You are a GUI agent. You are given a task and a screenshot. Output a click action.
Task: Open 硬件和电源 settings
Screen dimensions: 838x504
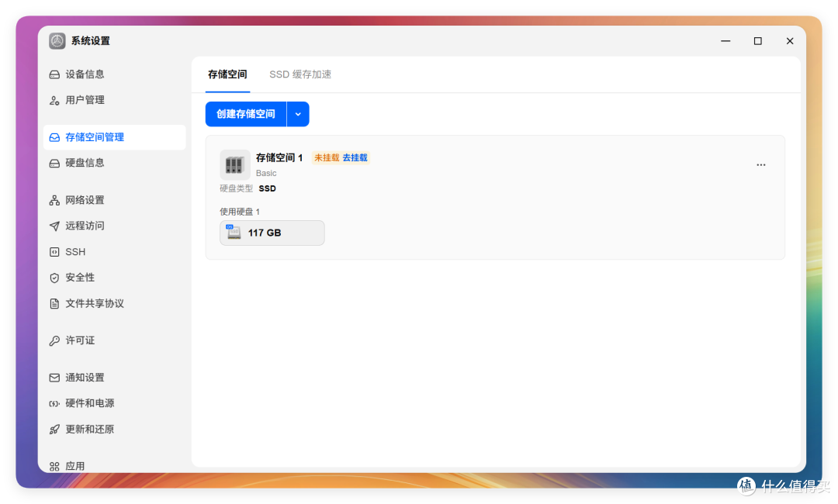[114, 404]
